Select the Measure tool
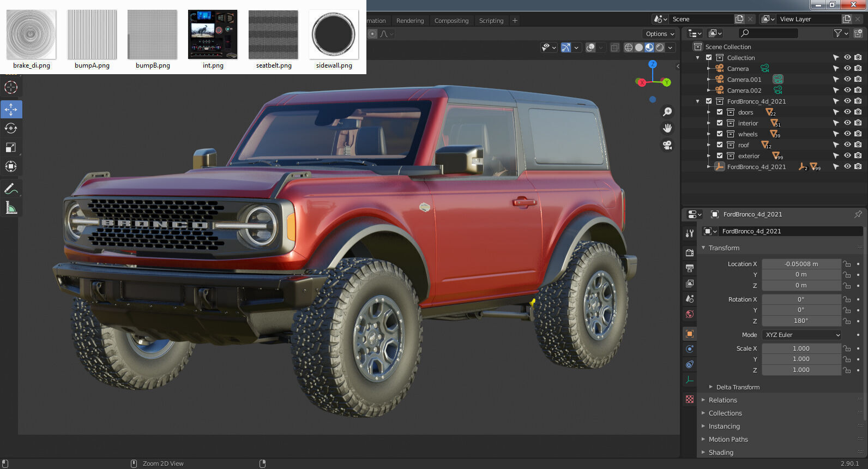 [11, 208]
